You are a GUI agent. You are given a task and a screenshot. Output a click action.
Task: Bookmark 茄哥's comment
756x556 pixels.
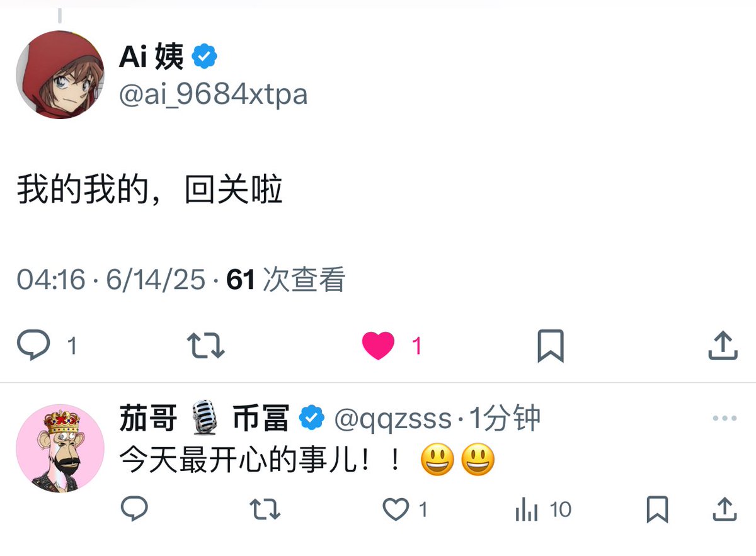(657, 509)
